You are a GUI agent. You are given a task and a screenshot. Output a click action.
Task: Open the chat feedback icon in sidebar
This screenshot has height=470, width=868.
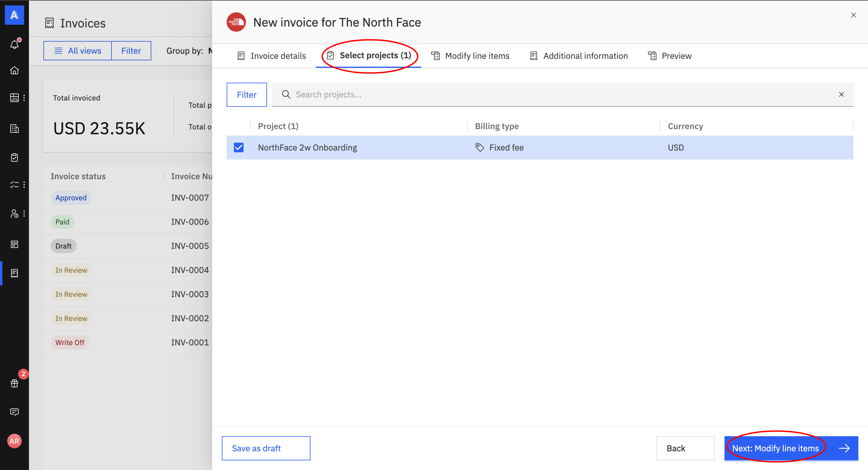[14, 412]
